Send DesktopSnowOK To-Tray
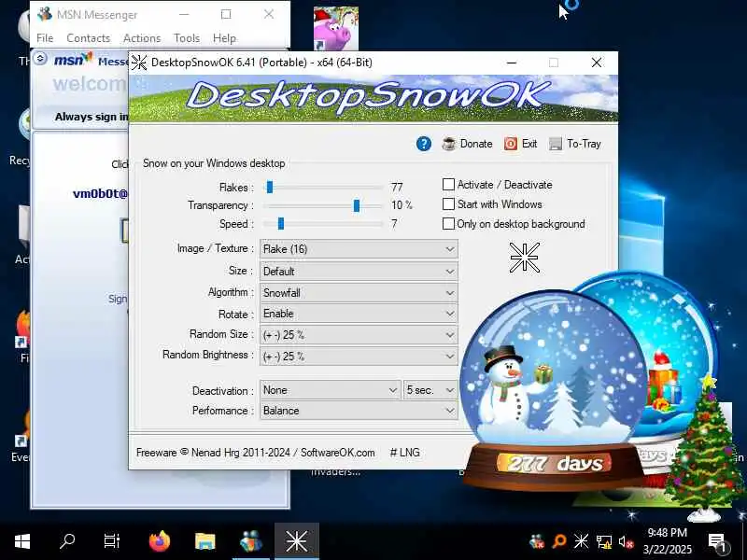The width and height of the screenshot is (747, 560). pyautogui.click(x=575, y=144)
